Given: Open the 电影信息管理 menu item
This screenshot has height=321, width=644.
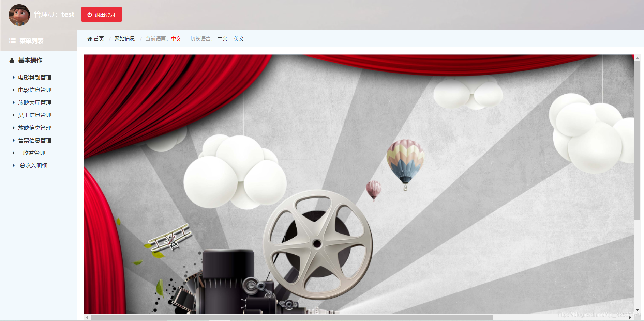Looking at the screenshot, I should 35,90.
